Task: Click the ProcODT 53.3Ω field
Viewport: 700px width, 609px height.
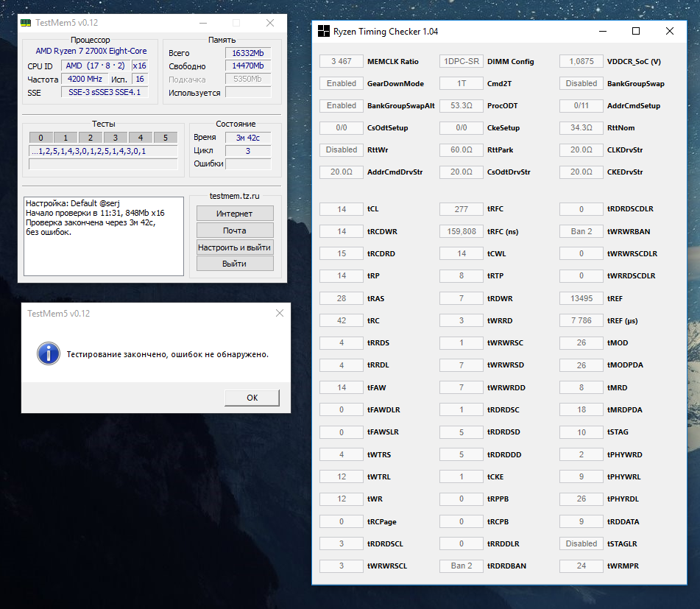Action: pos(462,105)
